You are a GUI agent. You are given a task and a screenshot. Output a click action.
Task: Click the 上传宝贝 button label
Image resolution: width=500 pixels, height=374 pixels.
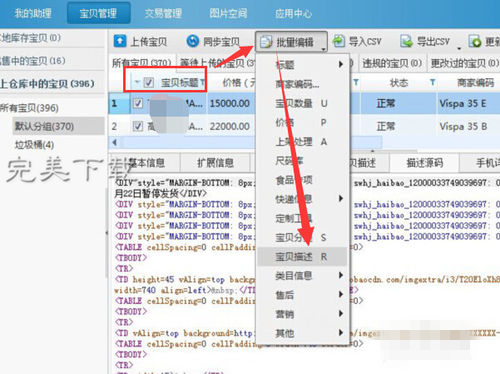click(x=149, y=42)
